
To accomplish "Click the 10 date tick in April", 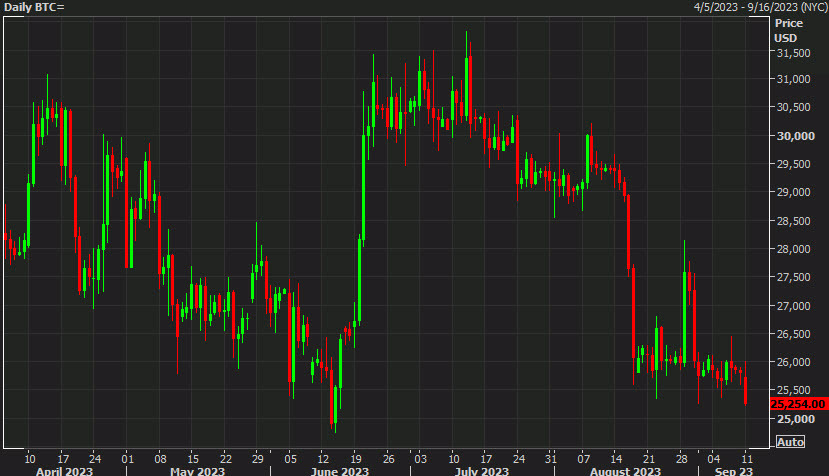I will [x=30, y=459].
